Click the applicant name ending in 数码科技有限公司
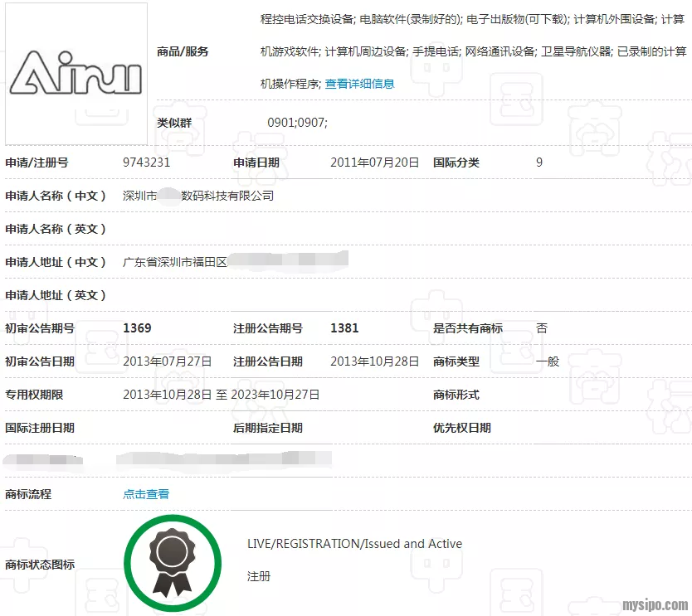692x616 pixels. [x=198, y=196]
